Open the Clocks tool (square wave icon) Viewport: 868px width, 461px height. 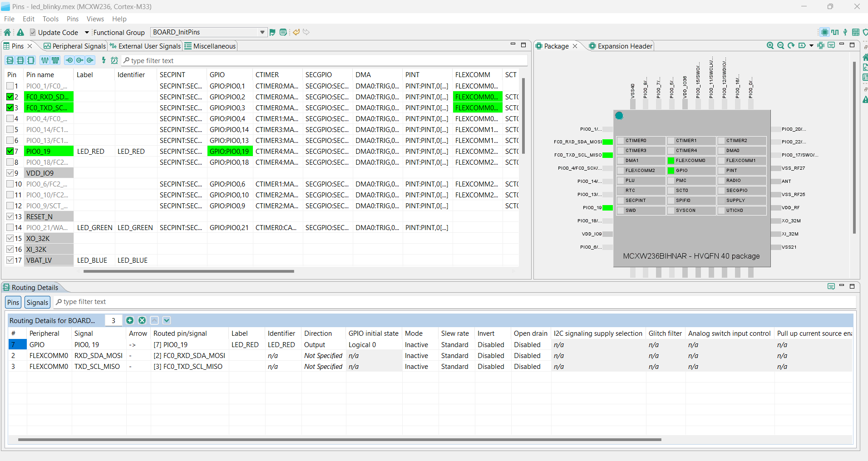tap(835, 32)
